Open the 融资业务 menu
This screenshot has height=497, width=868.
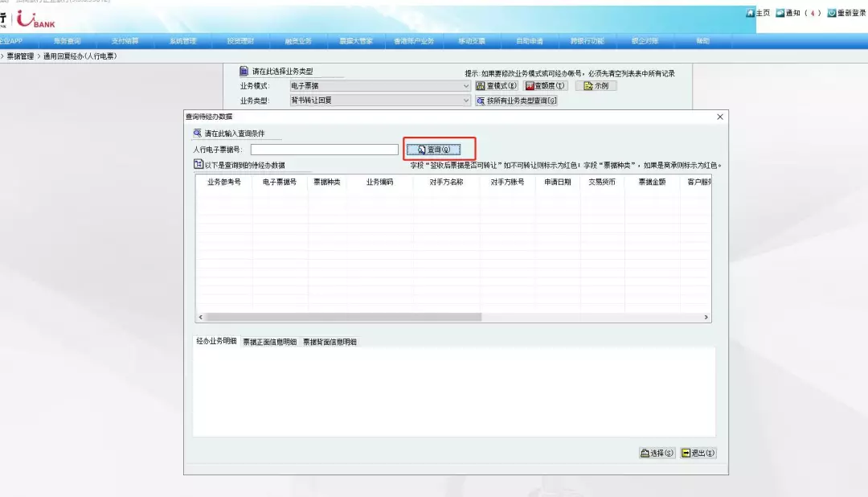[x=298, y=41]
